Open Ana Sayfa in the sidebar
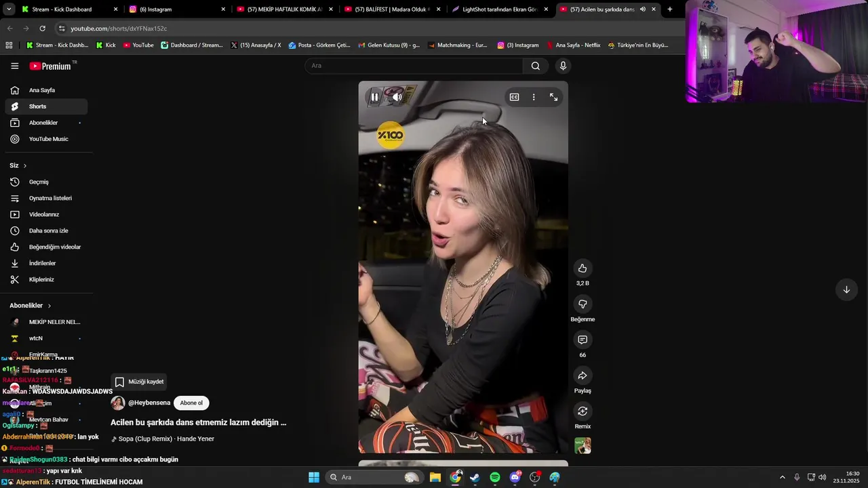868x488 pixels. [46, 90]
